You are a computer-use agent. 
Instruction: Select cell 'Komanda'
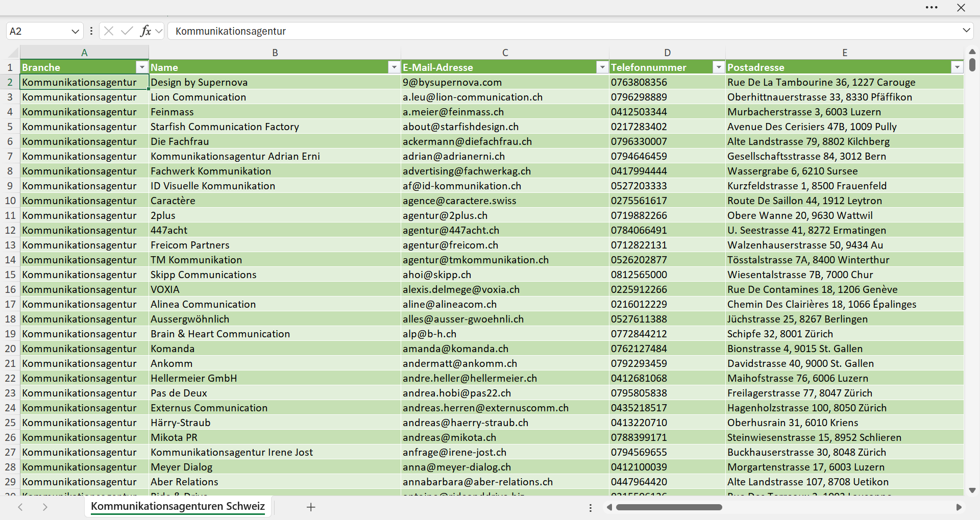pos(275,349)
